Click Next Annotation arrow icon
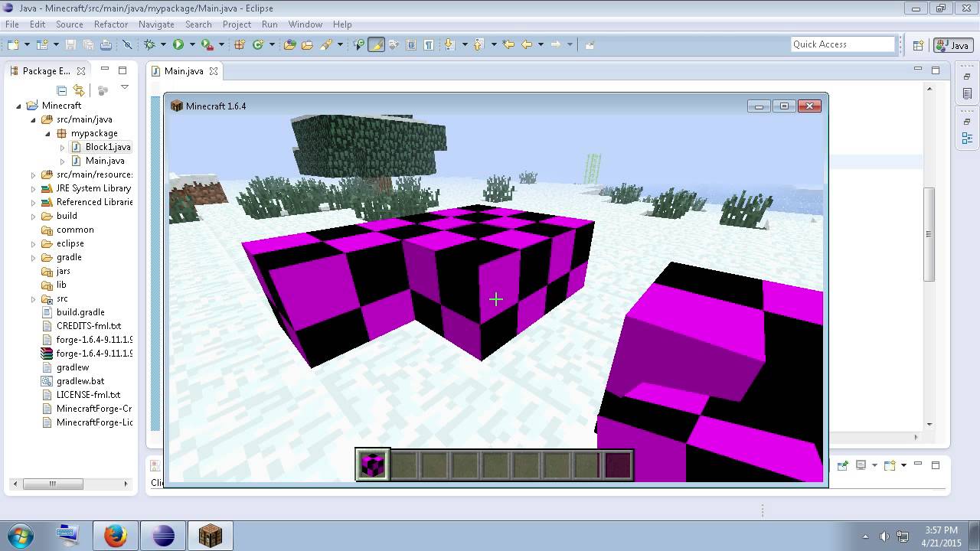This screenshot has height=551, width=980. click(x=449, y=44)
